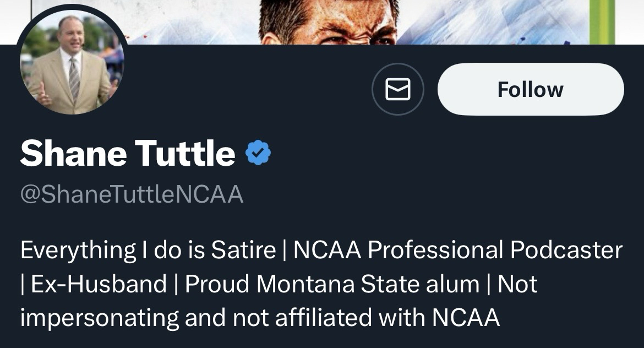644x348 pixels.
Task: Open the direct message envelope icon
Action: (397, 89)
